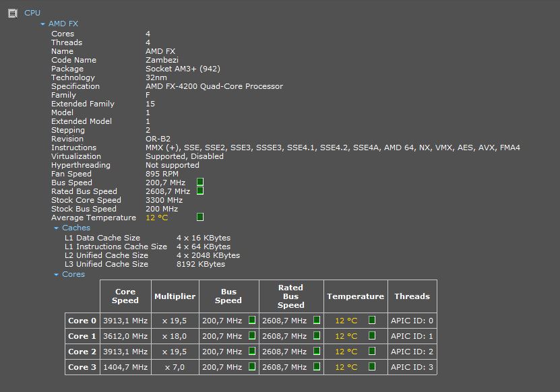Viewport: 560px width, 392px height.
Task: Click the 3612,0 MHz core speed cell
Action: (125, 336)
